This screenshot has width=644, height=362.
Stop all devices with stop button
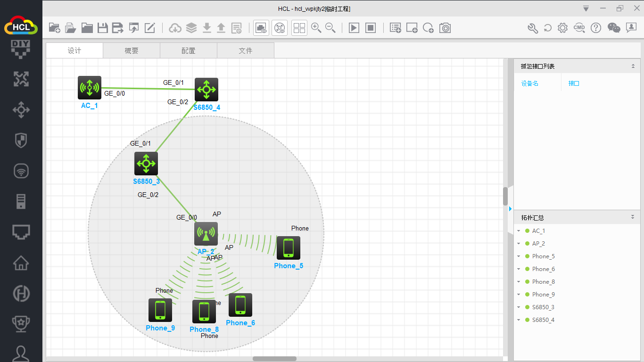click(371, 28)
